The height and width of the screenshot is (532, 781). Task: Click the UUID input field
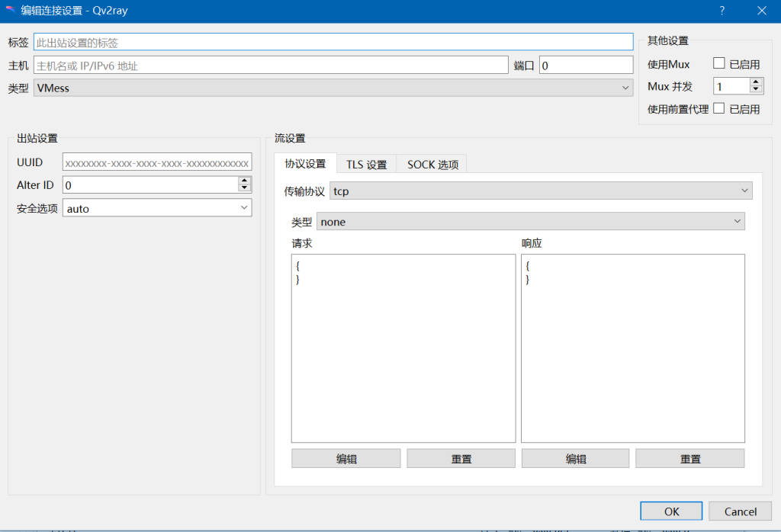click(157, 162)
